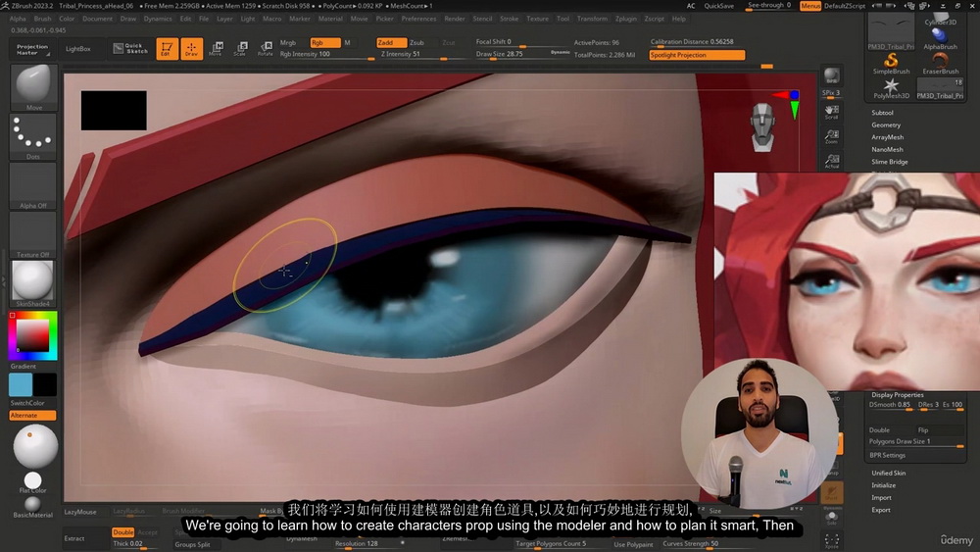This screenshot has height=552, width=980.
Task: Open the Quick Sketch tool
Action: click(130, 48)
